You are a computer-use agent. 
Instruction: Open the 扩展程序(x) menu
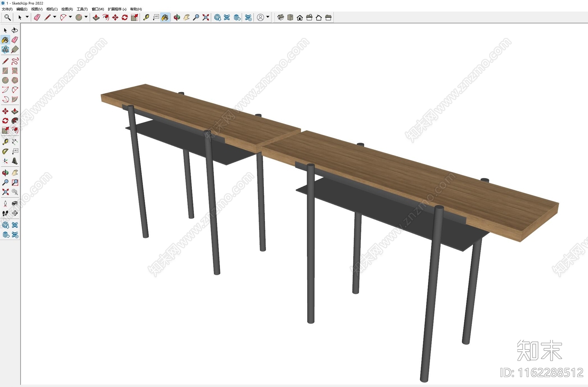click(x=117, y=9)
